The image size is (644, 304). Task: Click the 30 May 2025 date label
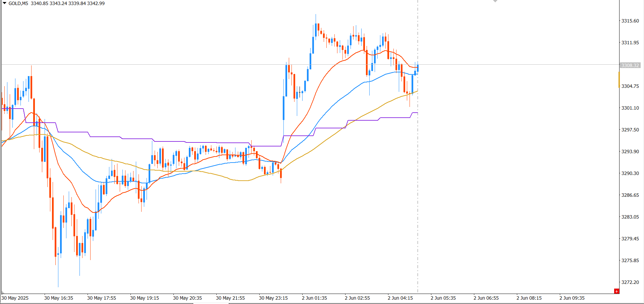pyautogui.click(x=15, y=298)
